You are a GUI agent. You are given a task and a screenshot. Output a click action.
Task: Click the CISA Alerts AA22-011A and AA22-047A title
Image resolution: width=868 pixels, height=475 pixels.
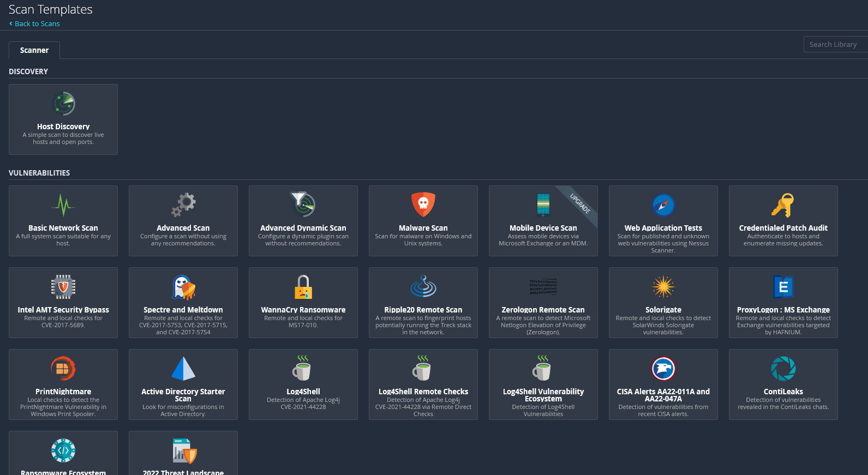pos(663,395)
